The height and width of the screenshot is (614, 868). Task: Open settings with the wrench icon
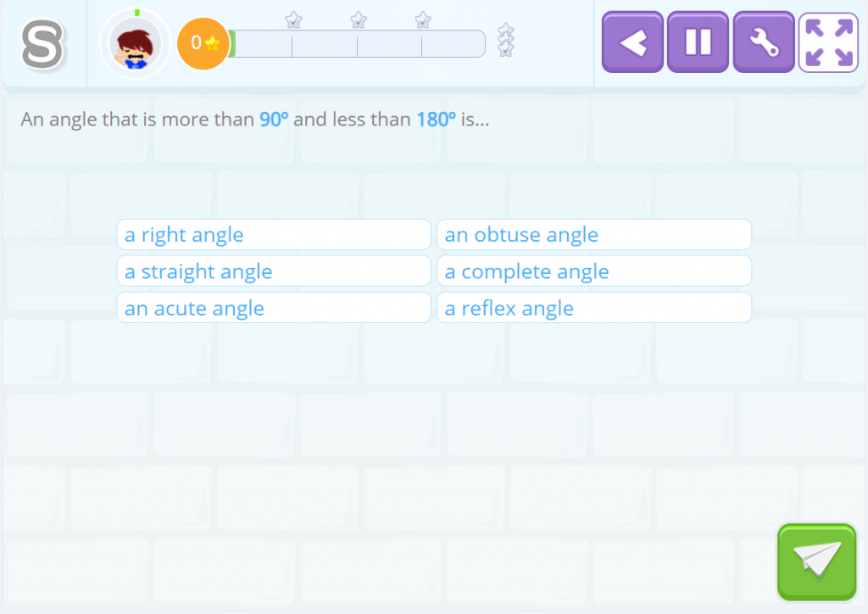[x=763, y=41]
